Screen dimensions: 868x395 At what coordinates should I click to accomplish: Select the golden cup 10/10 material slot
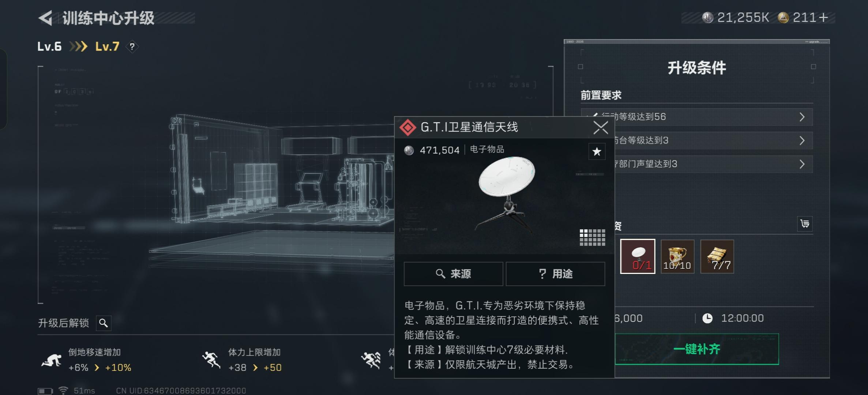[x=677, y=256]
